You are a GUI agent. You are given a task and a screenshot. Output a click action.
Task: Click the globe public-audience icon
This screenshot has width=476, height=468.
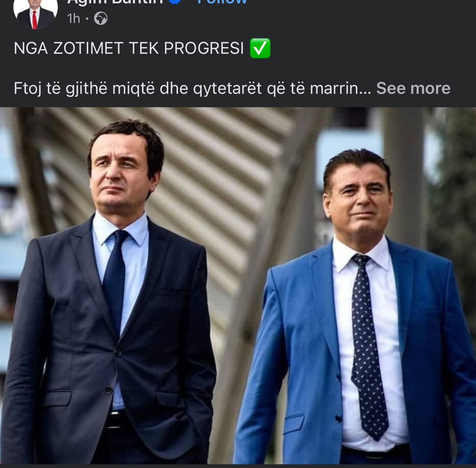pyautogui.click(x=100, y=18)
